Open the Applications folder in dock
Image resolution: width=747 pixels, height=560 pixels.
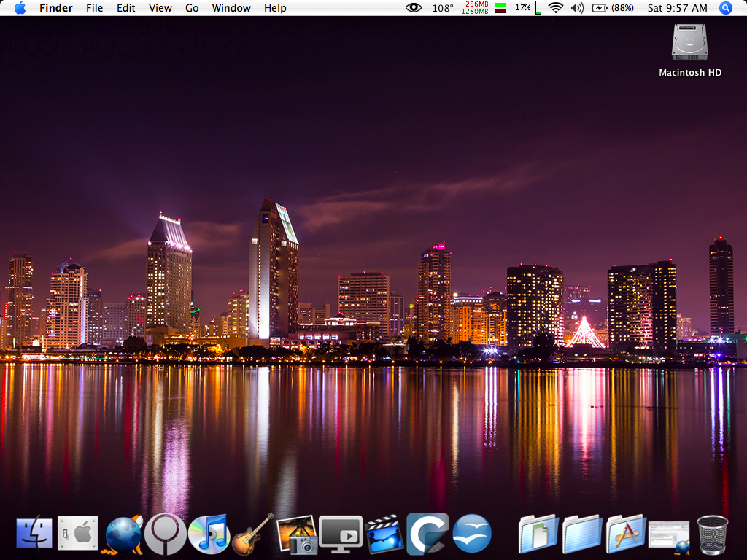[x=626, y=534]
